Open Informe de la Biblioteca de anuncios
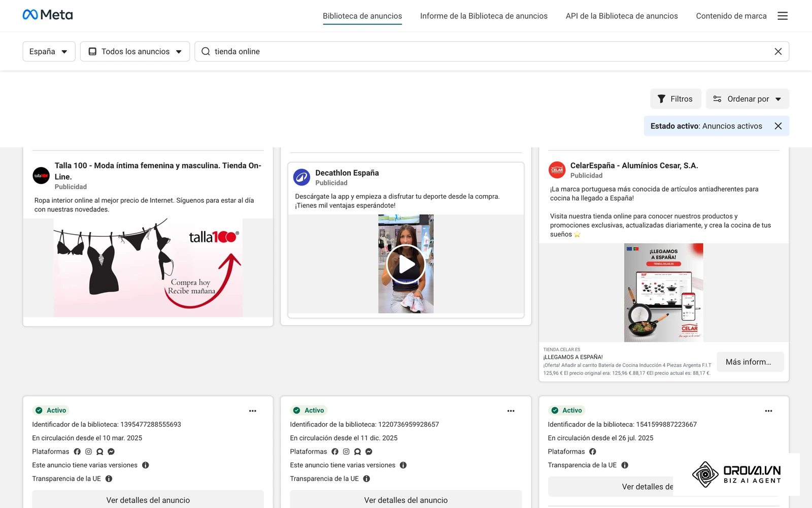Image resolution: width=812 pixels, height=508 pixels. pos(484,16)
